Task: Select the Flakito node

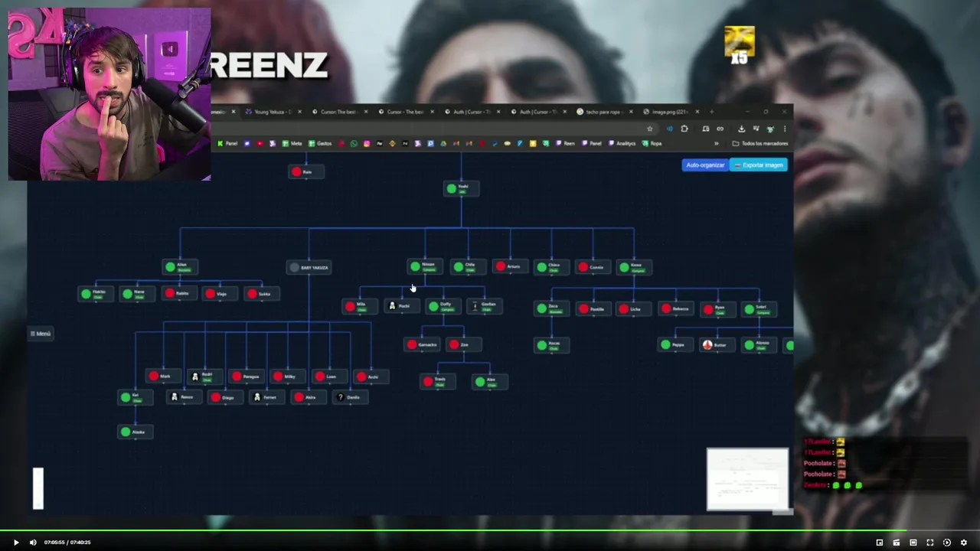Action: point(96,293)
